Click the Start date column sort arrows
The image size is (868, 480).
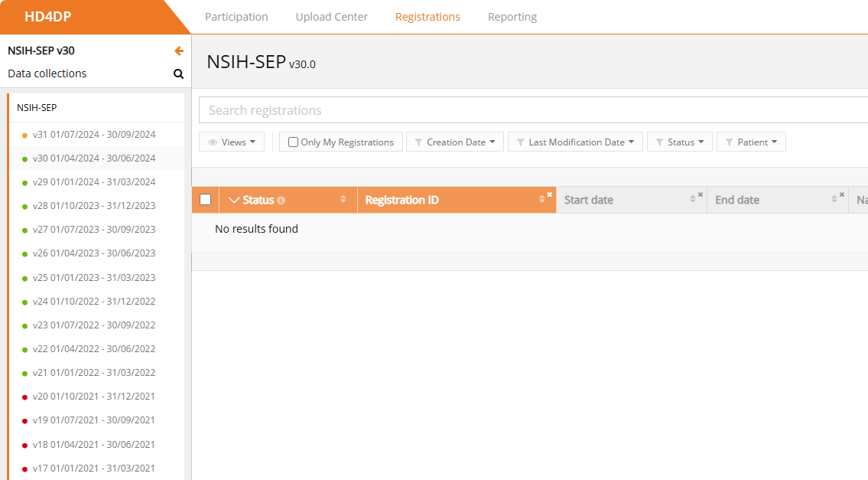click(693, 199)
